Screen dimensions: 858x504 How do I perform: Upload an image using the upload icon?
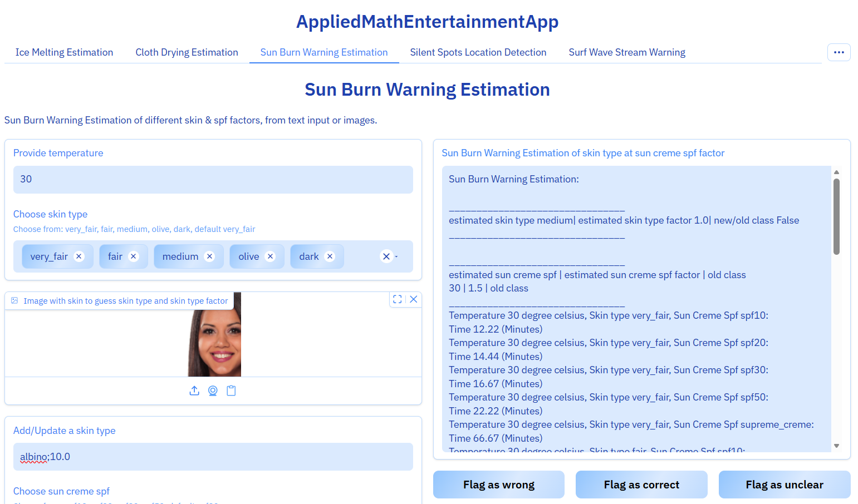pyautogui.click(x=194, y=391)
